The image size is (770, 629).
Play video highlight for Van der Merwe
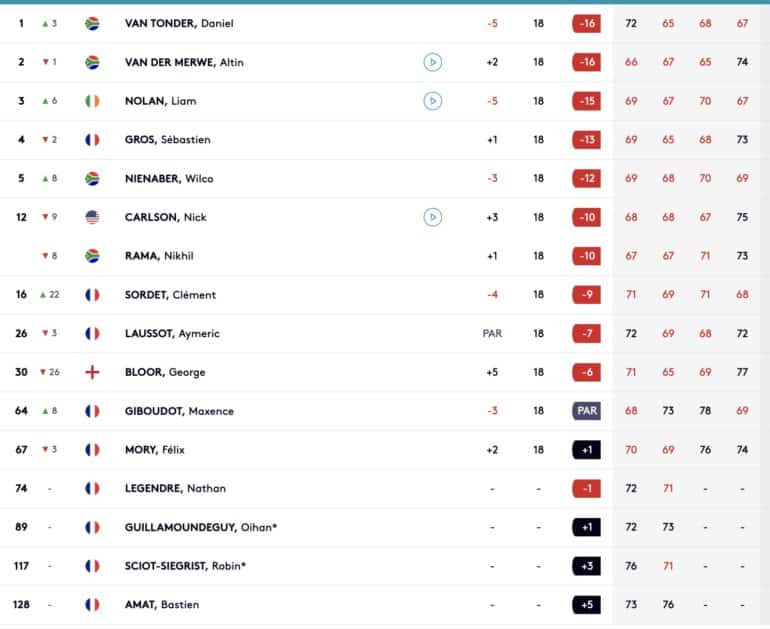point(433,62)
